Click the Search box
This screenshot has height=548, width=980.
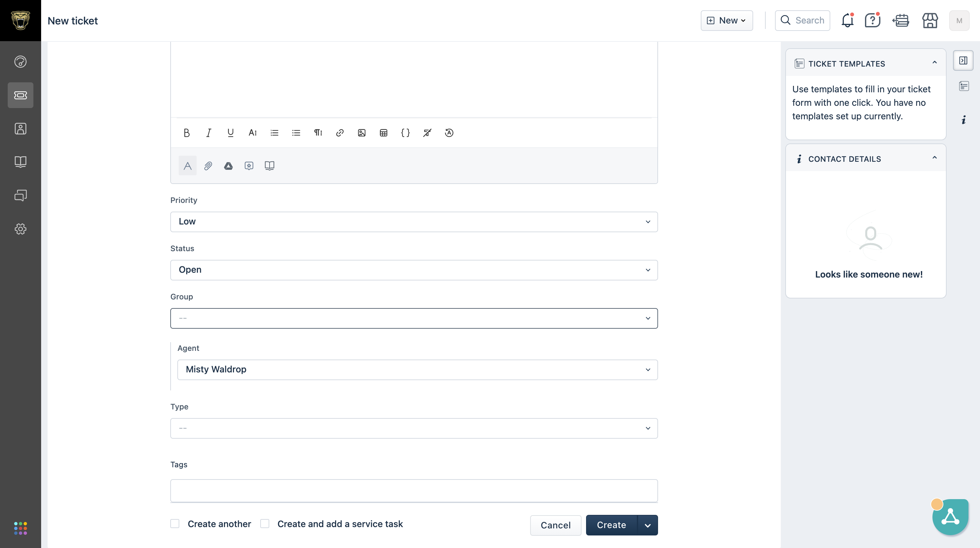click(x=802, y=21)
